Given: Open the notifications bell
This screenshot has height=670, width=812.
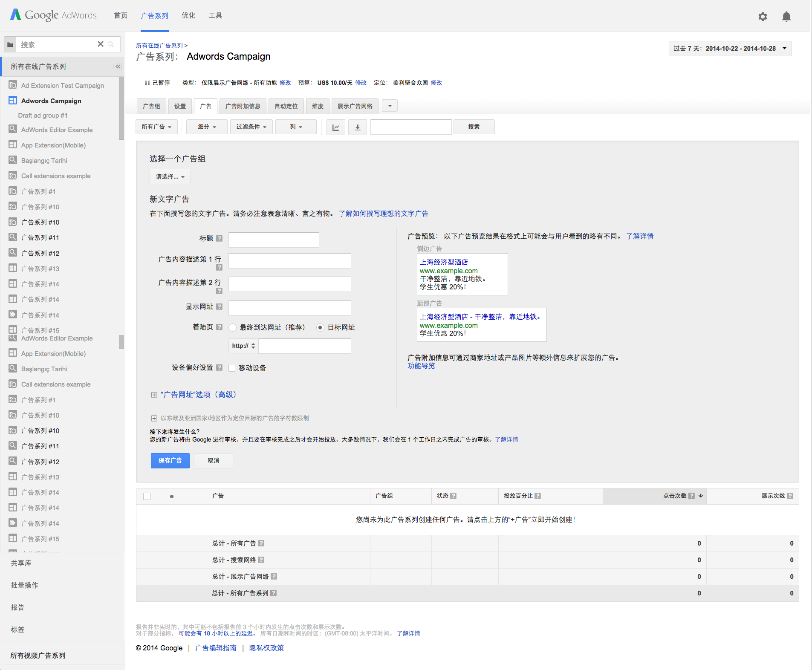Looking at the screenshot, I should click(x=786, y=17).
